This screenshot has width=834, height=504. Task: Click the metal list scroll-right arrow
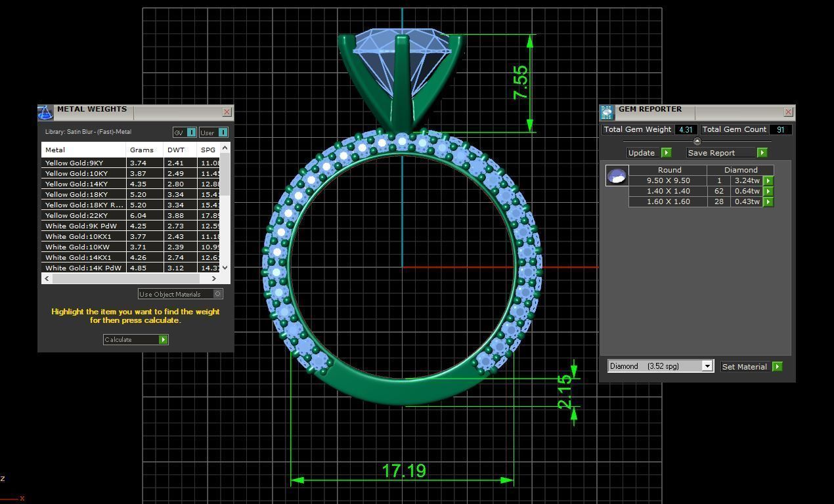click(x=214, y=278)
